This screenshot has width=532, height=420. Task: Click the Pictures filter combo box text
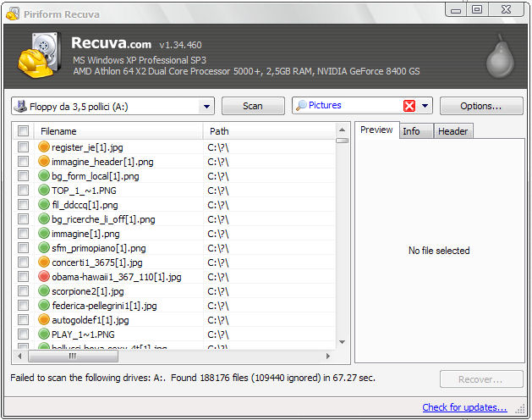click(325, 105)
